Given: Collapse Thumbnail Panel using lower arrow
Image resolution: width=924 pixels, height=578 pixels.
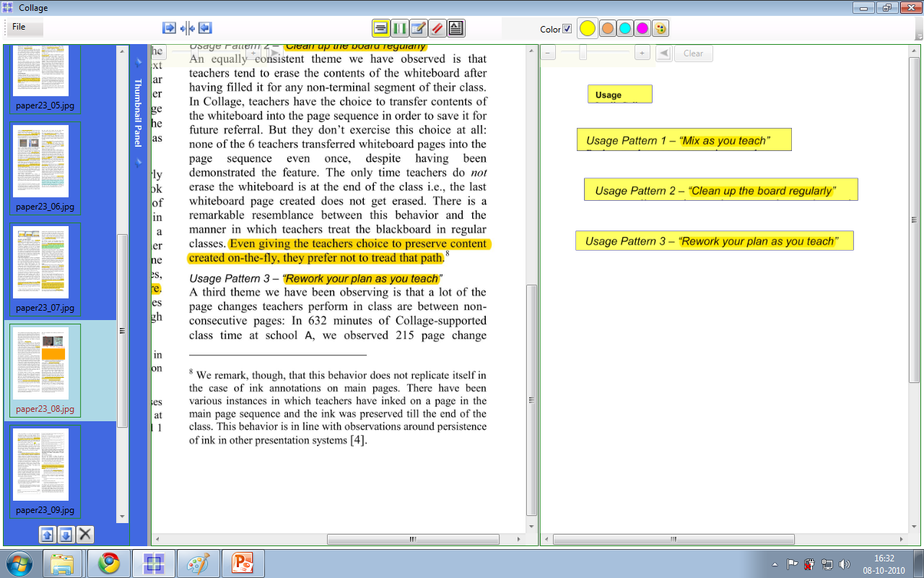Looking at the screenshot, I should point(139,163).
